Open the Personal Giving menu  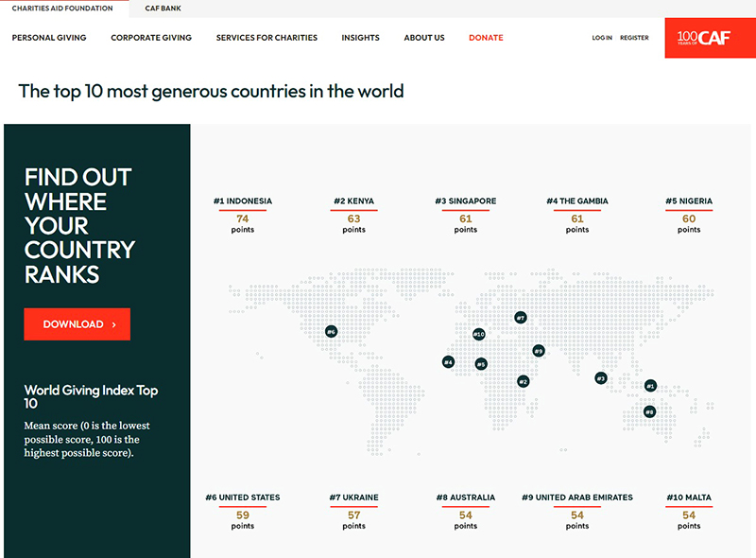click(x=49, y=38)
